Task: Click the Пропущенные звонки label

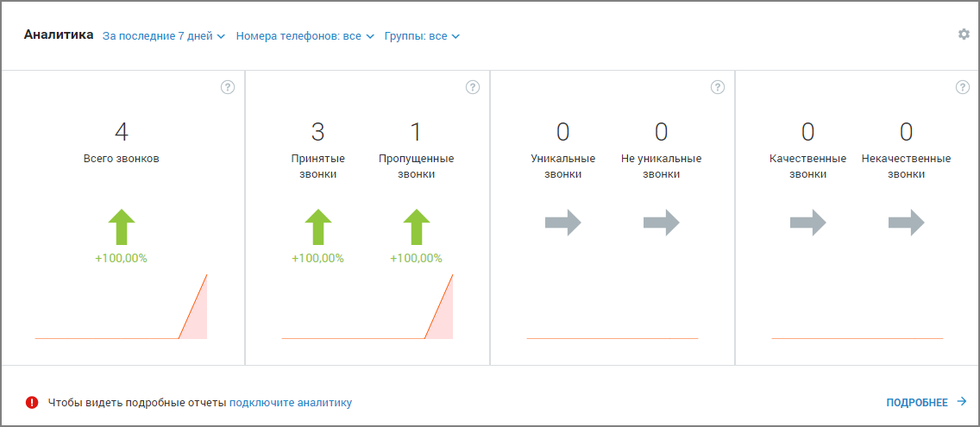Action: pos(417,166)
